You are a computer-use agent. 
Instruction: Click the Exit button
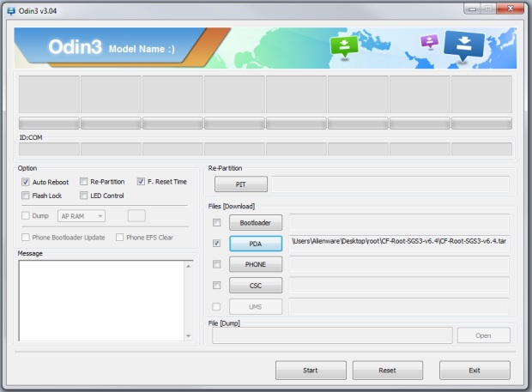tap(475, 371)
